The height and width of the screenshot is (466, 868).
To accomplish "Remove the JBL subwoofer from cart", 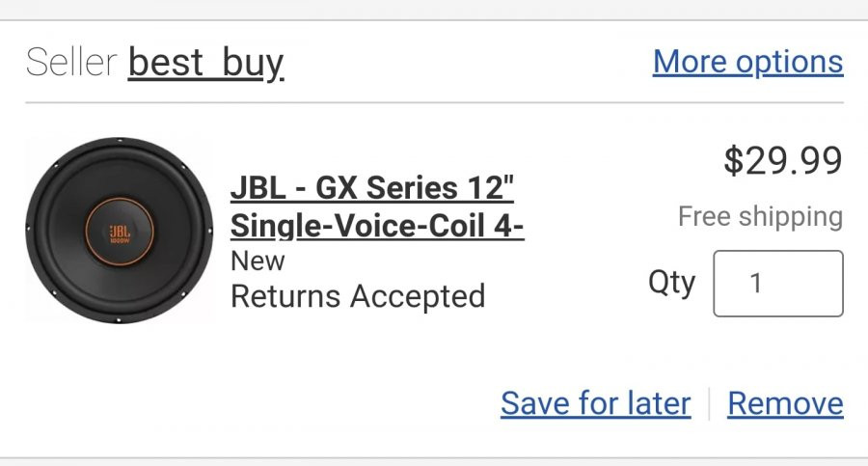I will pyautogui.click(x=785, y=403).
